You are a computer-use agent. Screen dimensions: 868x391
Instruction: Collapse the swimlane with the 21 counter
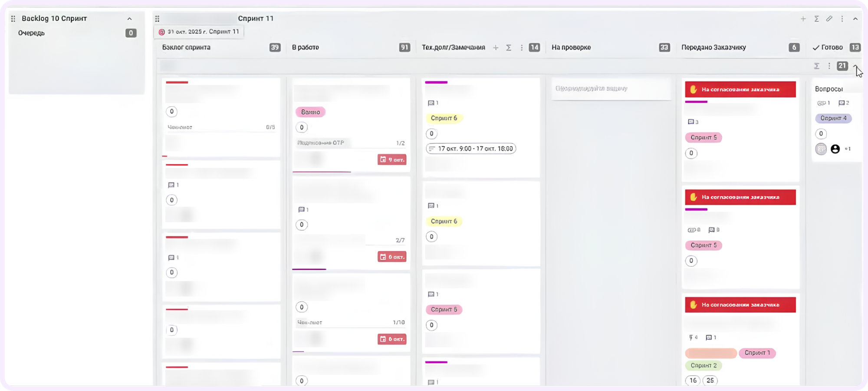pyautogui.click(x=855, y=66)
